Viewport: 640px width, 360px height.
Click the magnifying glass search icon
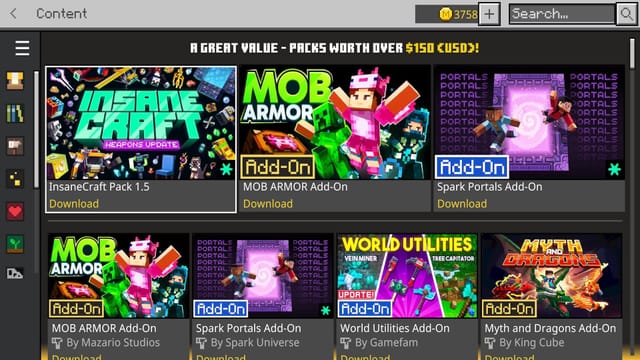[626, 14]
